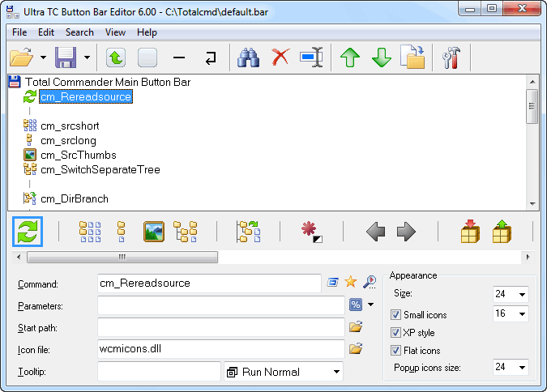Open the dropdown arrow beside percent button
Viewport: 547px width, 392px height.
(371, 305)
